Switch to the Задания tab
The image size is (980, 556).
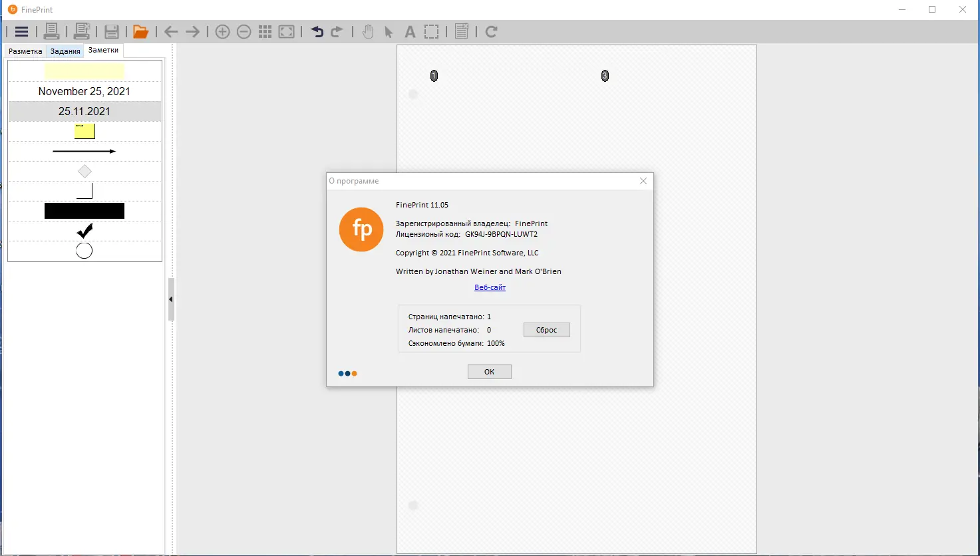[x=65, y=51]
